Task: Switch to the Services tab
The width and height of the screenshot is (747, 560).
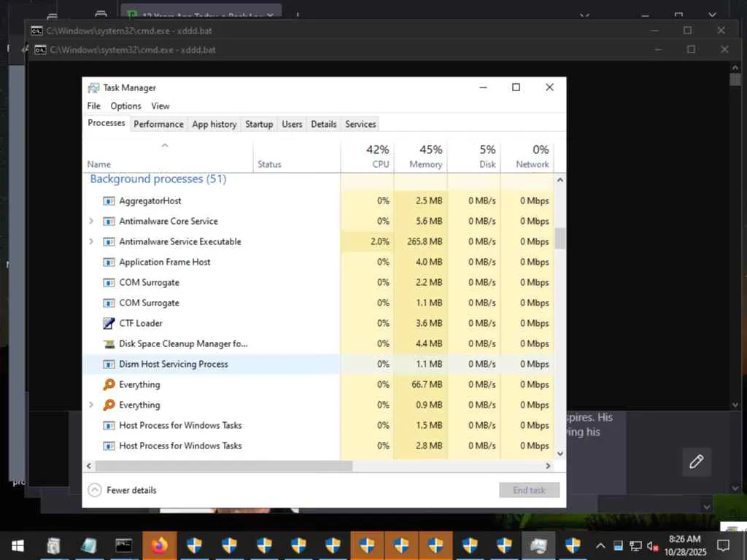Action: [360, 124]
